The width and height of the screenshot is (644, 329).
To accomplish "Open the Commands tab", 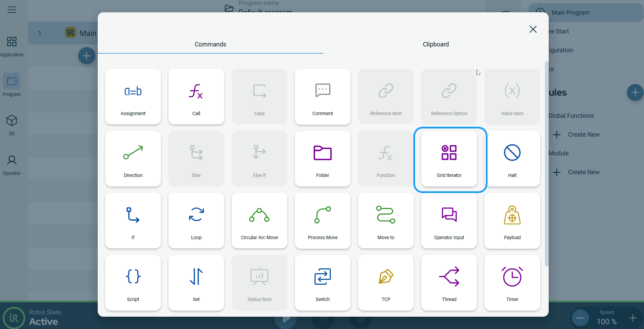I will coord(210,44).
